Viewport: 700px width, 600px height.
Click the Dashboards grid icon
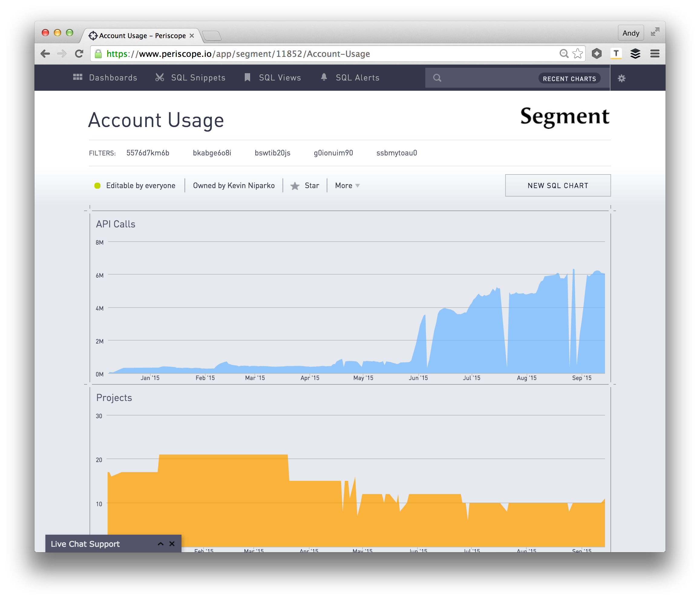coord(78,77)
